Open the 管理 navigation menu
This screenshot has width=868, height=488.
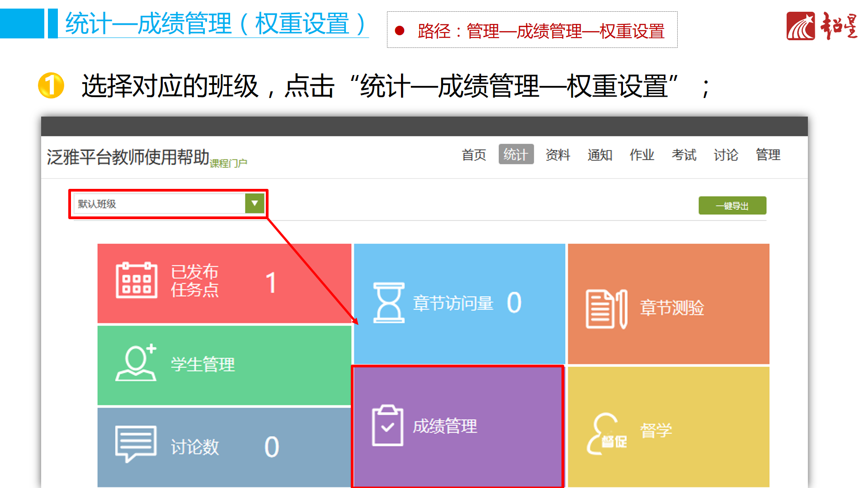[x=768, y=155]
